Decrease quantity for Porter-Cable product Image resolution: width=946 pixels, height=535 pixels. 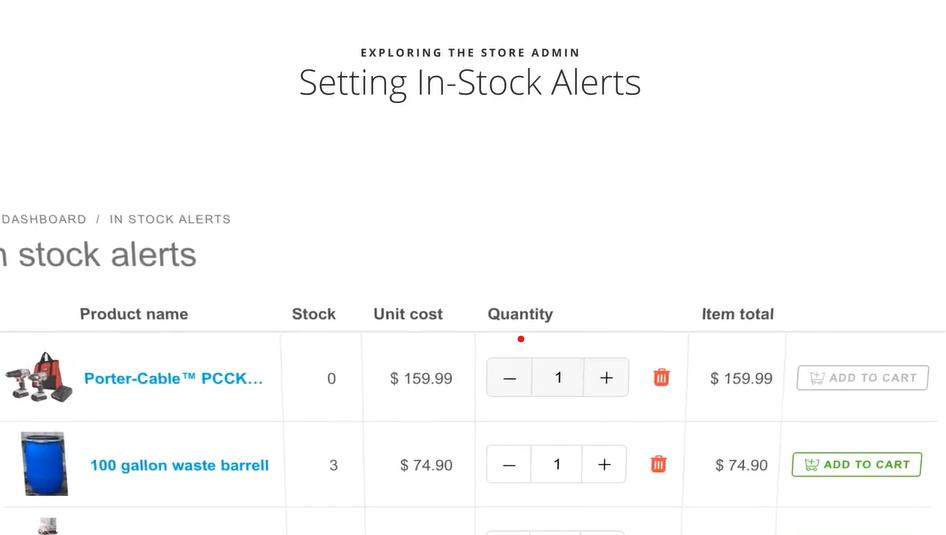pyautogui.click(x=510, y=378)
